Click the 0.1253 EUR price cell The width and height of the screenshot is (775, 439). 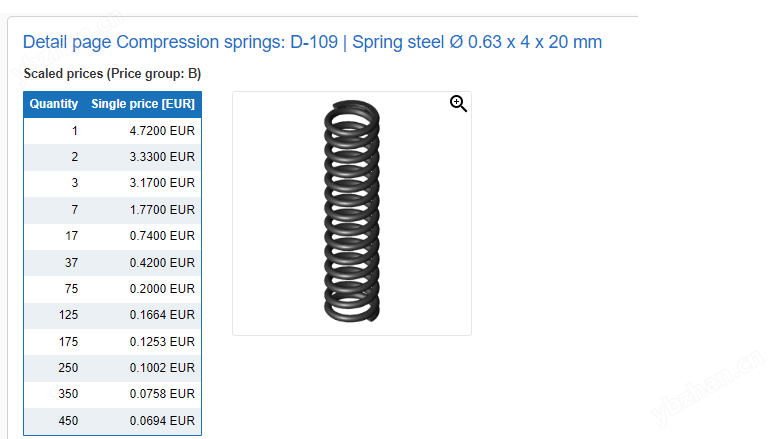pos(162,341)
